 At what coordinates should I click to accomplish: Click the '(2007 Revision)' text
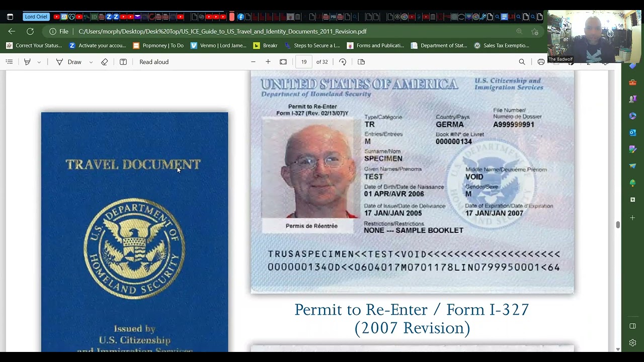pyautogui.click(x=412, y=328)
